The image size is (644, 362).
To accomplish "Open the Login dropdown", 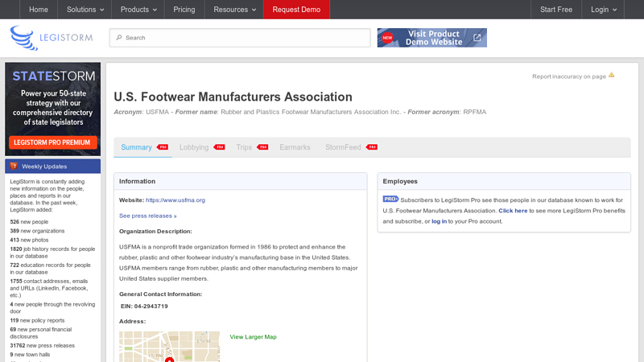I will pyautogui.click(x=603, y=10).
